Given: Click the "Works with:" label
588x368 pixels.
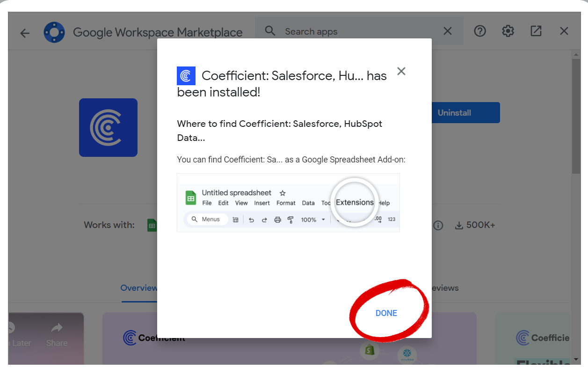Looking at the screenshot, I should tap(109, 225).
